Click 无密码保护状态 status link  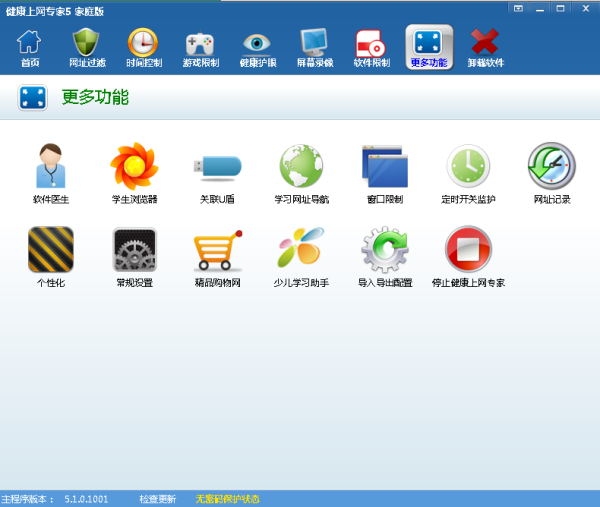[227, 498]
